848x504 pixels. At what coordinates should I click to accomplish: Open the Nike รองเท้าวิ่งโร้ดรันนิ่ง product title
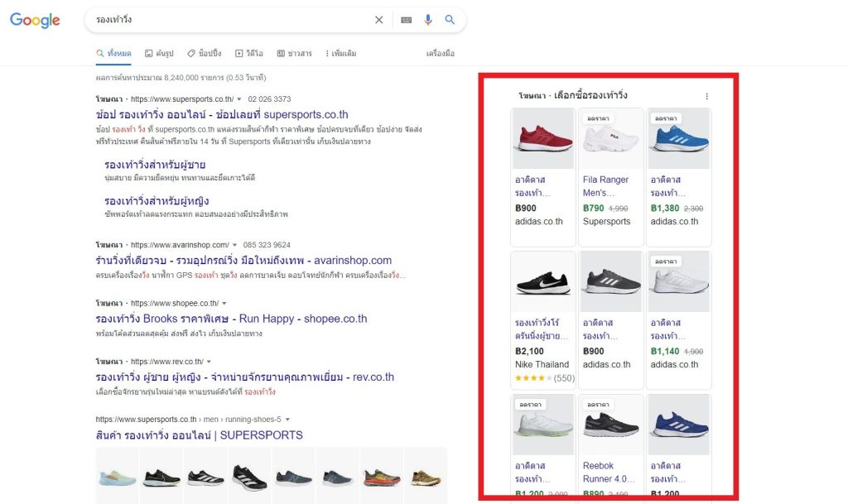(x=542, y=329)
